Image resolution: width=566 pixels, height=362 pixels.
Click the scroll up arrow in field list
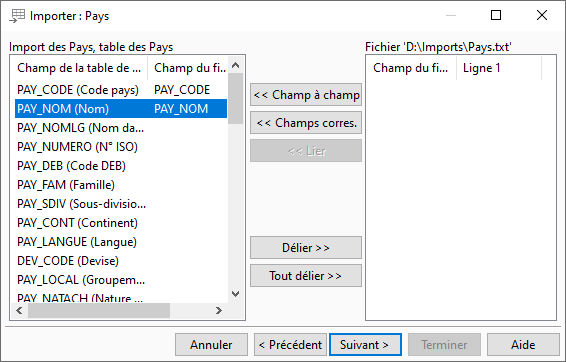click(x=236, y=65)
